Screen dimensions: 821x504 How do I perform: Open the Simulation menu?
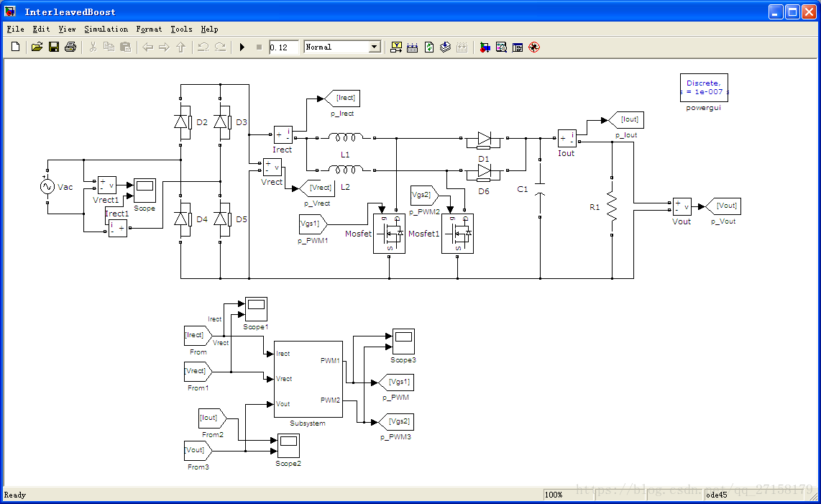pos(106,29)
